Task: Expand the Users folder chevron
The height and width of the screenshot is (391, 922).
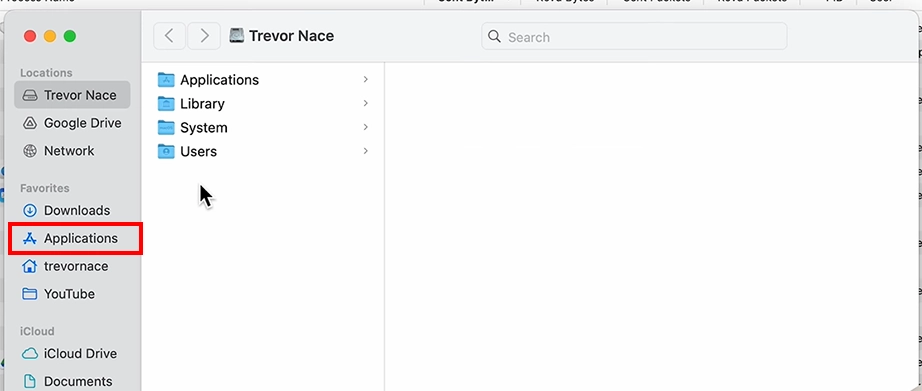Action: point(366,151)
